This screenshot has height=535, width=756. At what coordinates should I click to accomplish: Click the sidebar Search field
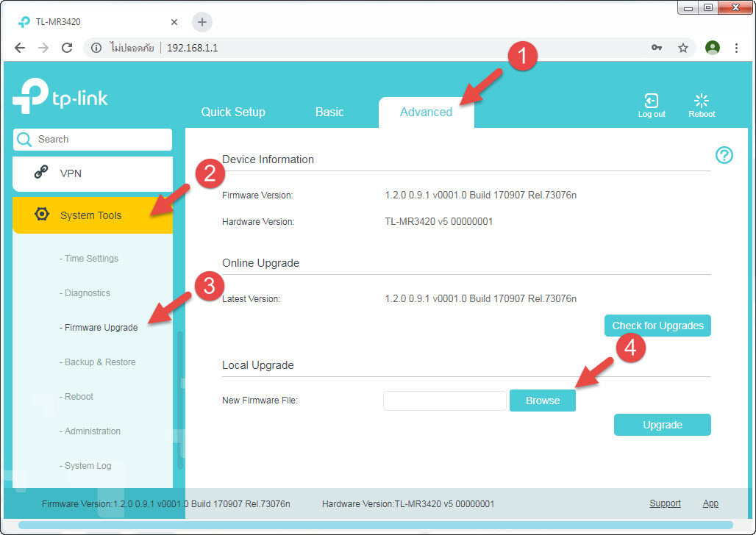pos(93,140)
